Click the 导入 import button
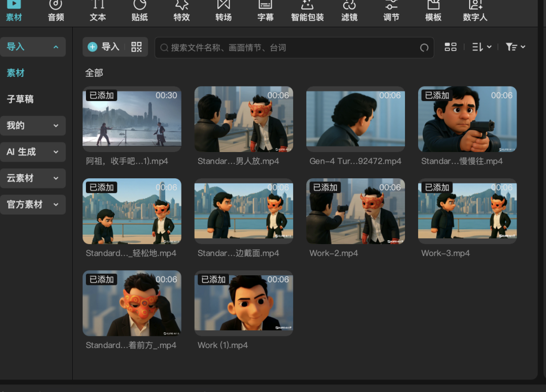Screen dimensions: 546x392 pyautogui.click(x=105, y=46)
